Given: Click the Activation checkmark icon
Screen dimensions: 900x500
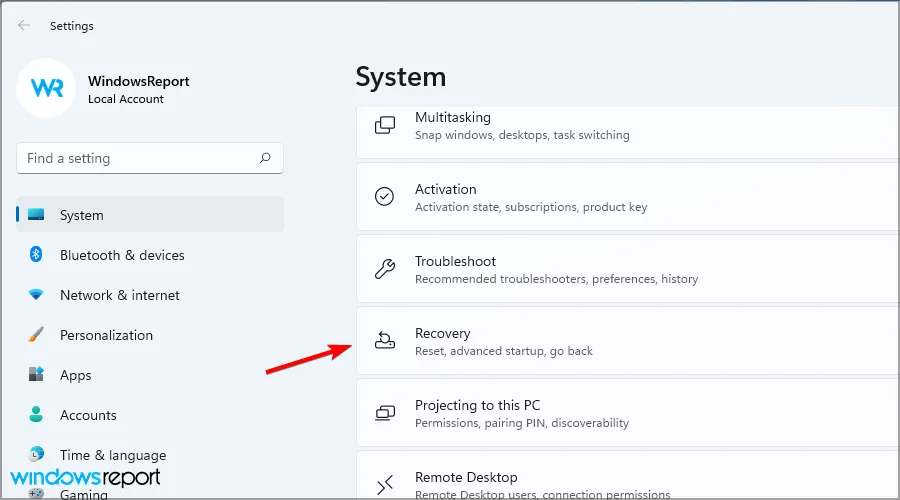Looking at the screenshot, I should coord(384,197).
